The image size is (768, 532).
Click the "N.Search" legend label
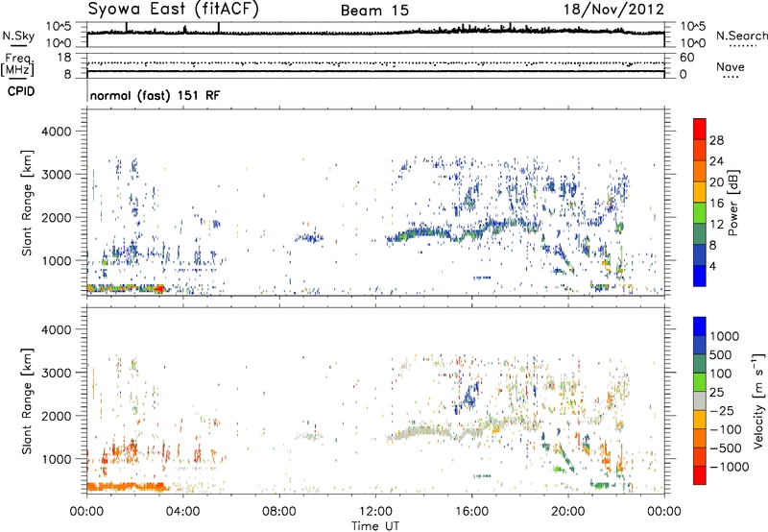pyautogui.click(x=741, y=36)
